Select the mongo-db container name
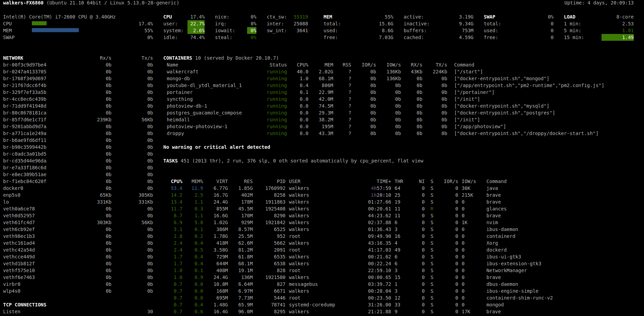644x316 pixels. (x=178, y=78)
